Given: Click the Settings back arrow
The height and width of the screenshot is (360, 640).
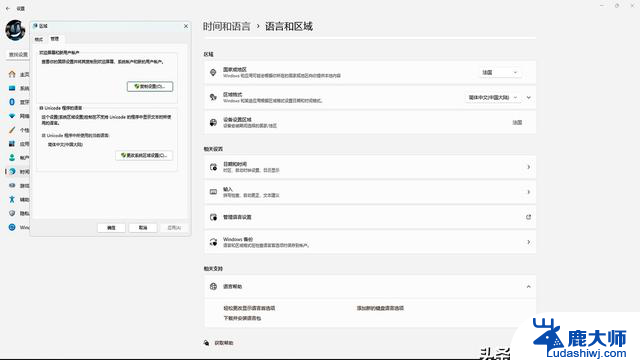Looking at the screenshot, I should tap(8, 8).
